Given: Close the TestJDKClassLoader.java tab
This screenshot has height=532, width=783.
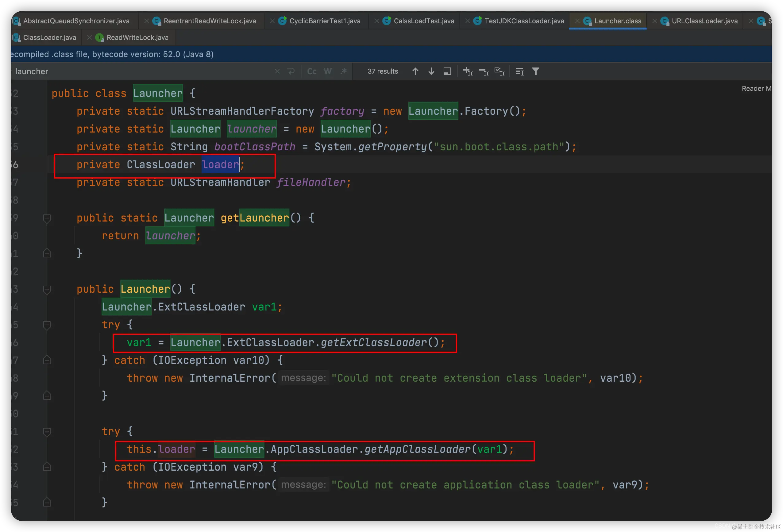Looking at the screenshot, I should click(467, 21).
